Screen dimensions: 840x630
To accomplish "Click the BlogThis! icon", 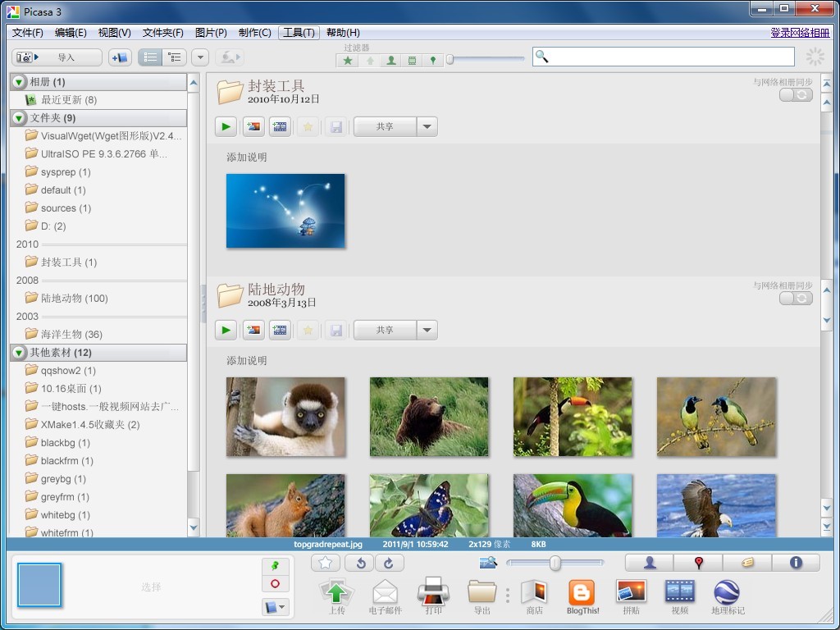I will pos(582,592).
